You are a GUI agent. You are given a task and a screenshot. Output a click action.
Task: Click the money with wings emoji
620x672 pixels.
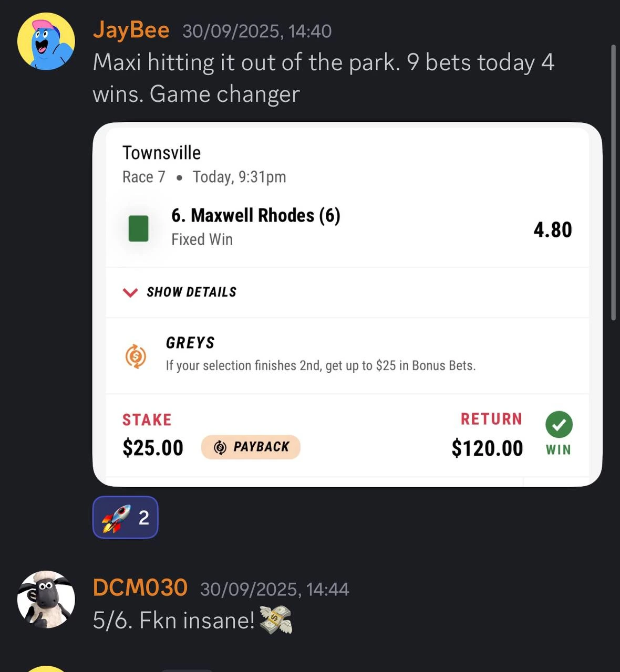click(x=275, y=620)
